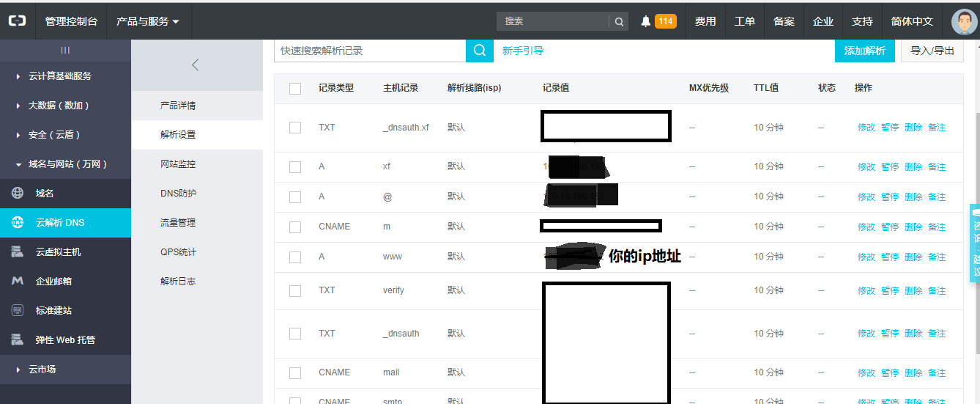
Task: Toggle the select-all checkbox in table header
Action: pos(295,89)
